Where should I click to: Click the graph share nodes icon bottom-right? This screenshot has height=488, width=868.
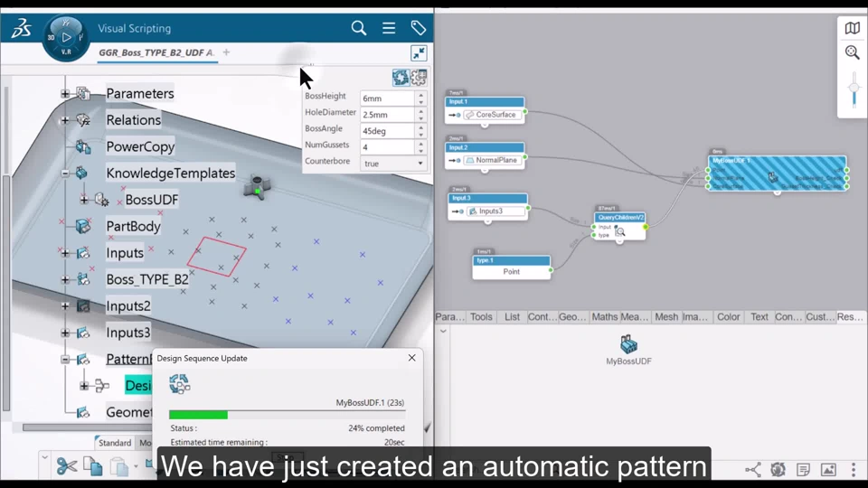coord(752,470)
